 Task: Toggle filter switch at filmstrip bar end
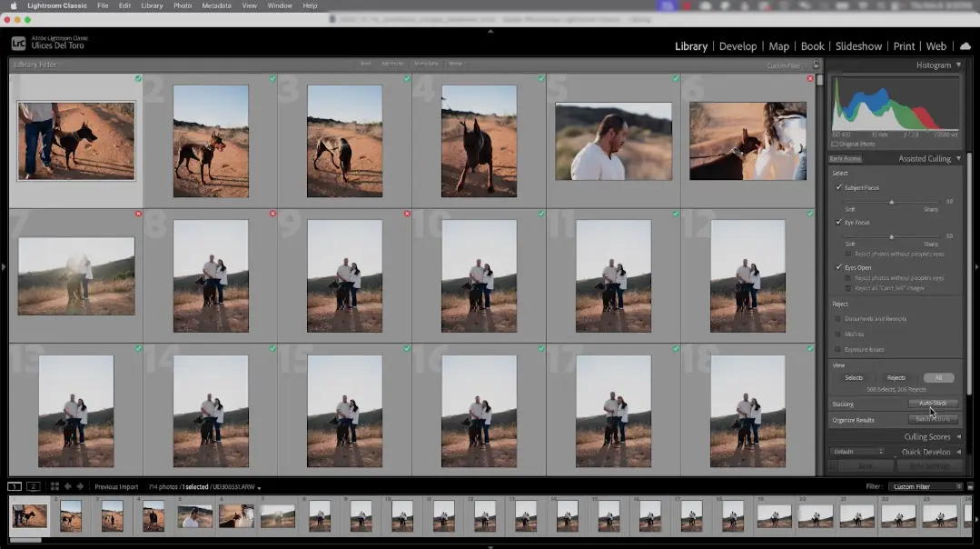click(x=970, y=486)
